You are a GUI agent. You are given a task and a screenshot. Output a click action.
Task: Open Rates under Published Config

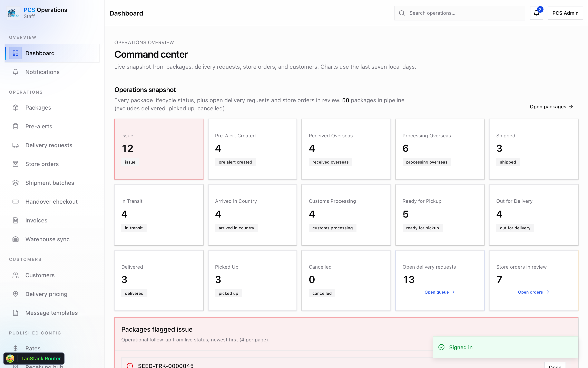tap(52, 349)
